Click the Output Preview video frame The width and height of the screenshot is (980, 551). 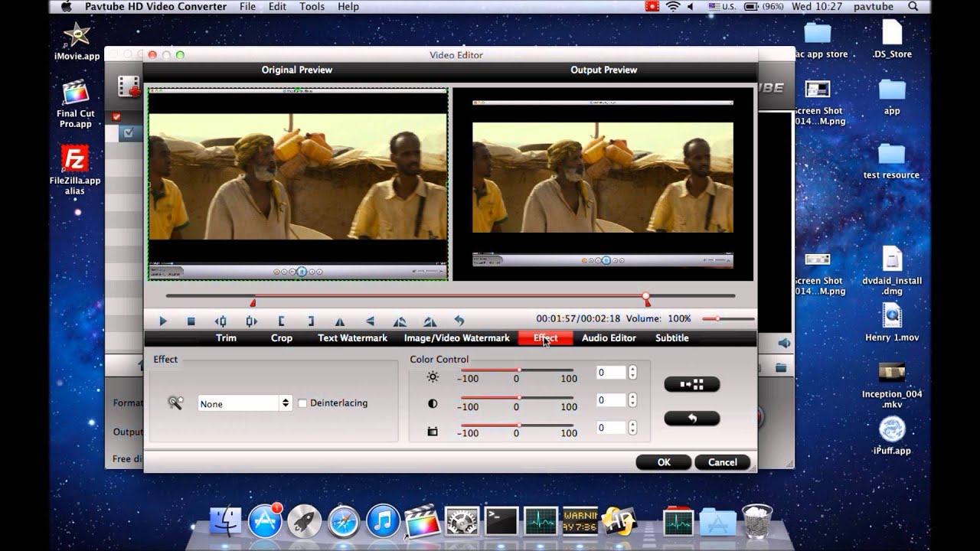coord(603,184)
